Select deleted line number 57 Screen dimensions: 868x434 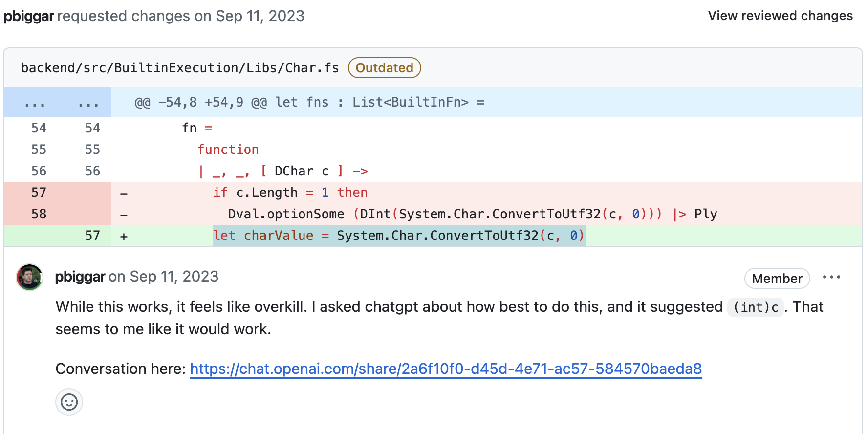click(x=39, y=193)
